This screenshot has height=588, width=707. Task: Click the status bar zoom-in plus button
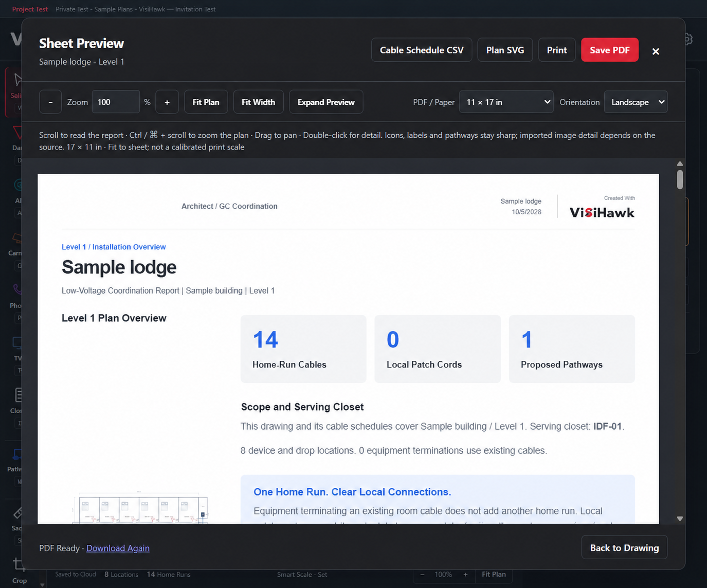(465, 575)
